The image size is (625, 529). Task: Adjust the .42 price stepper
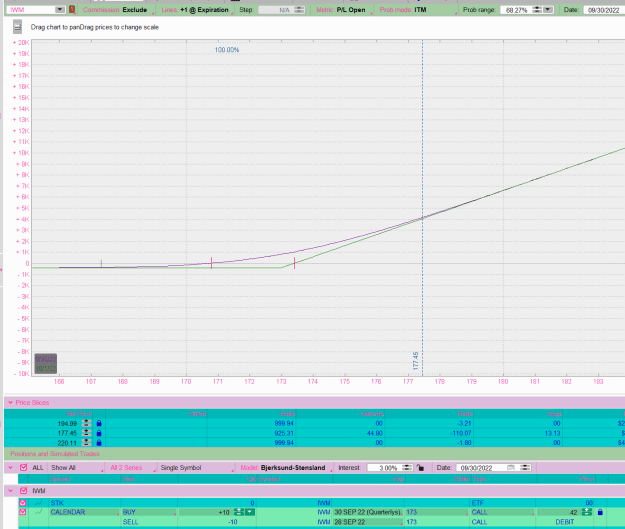tap(586, 512)
